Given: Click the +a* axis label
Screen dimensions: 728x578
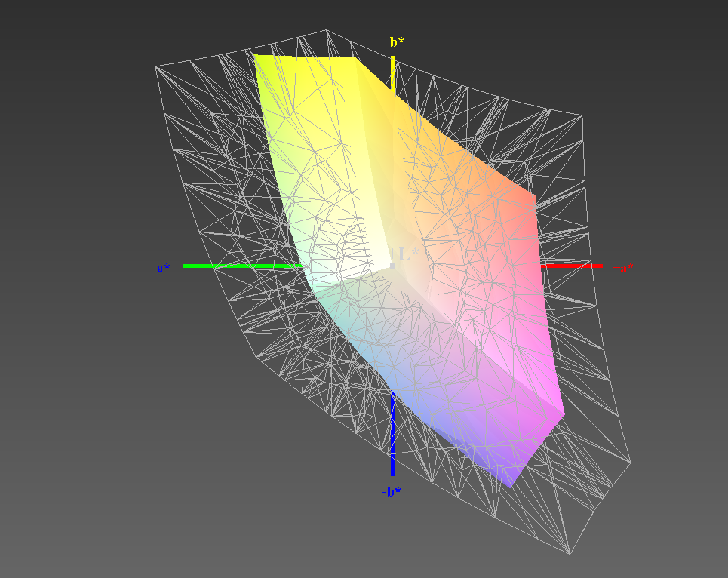Looking at the screenshot, I should (x=623, y=268).
